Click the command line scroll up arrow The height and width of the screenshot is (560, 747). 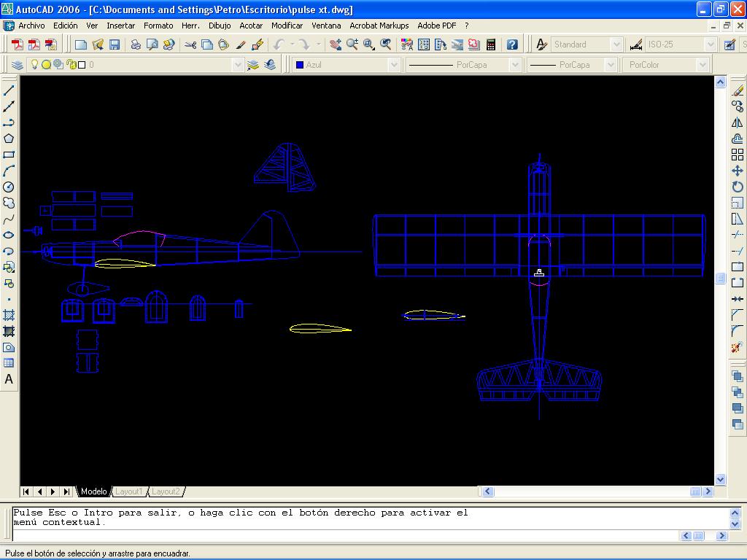tap(735, 513)
